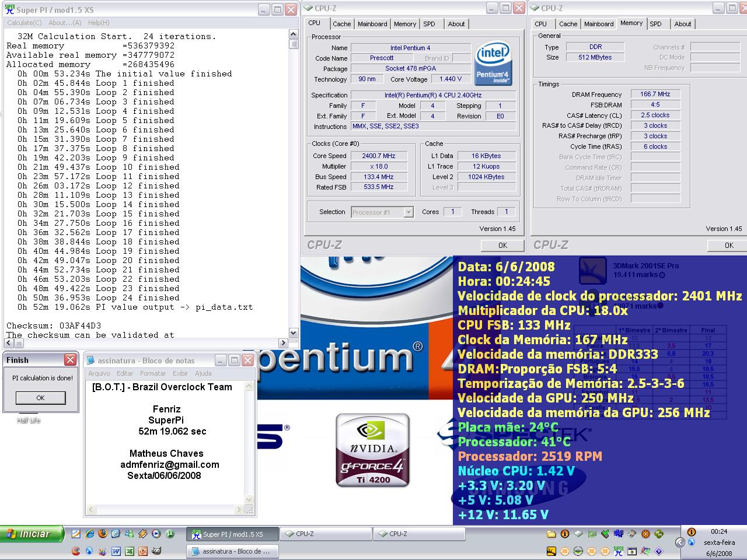Screen dimensions: 747x560
Task: Open the Processor #1 selection dropdown
Action: click(x=382, y=212)
